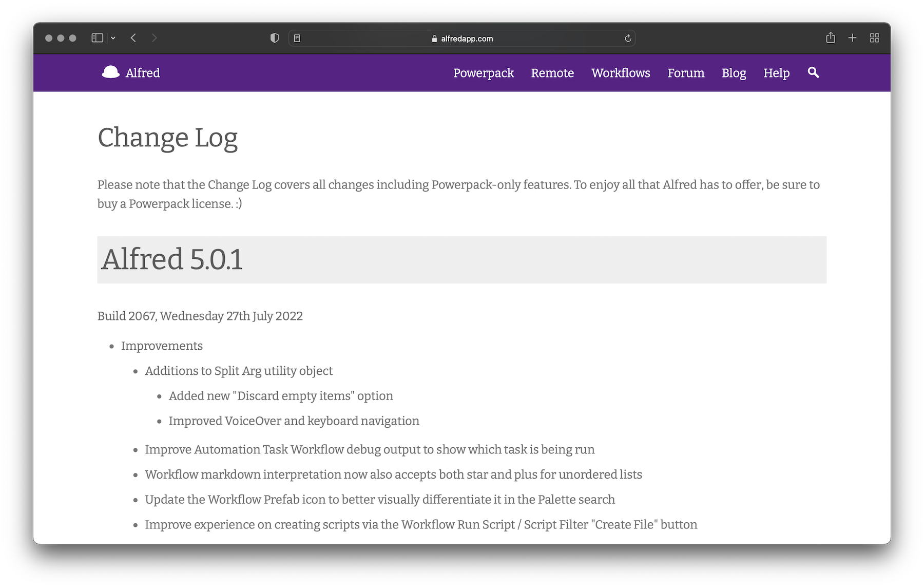The height and width of the screenshot is (588, 924).
Task: Click the privacy shield icon
Action: tap(275, 38)
